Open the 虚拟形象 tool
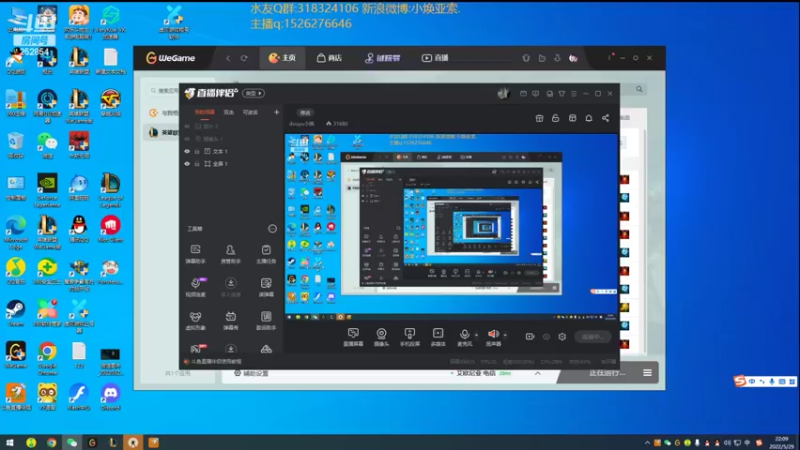 pyautogui.click(x=195, y=320)
